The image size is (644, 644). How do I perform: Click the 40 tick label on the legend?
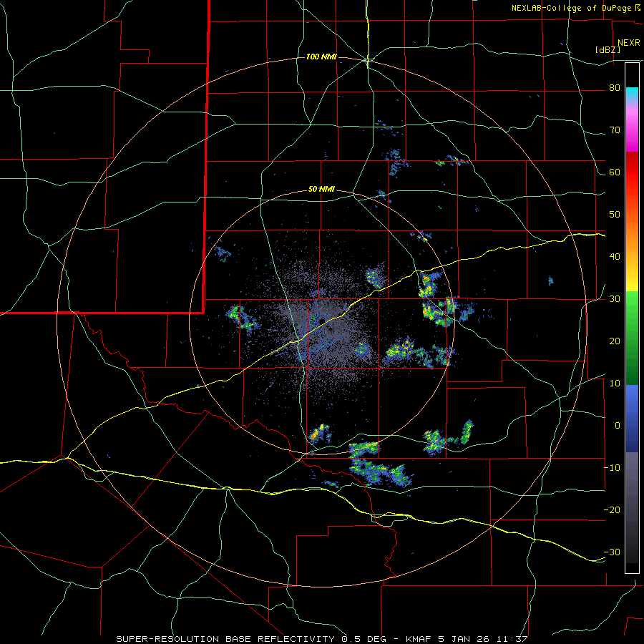point(615,256)
